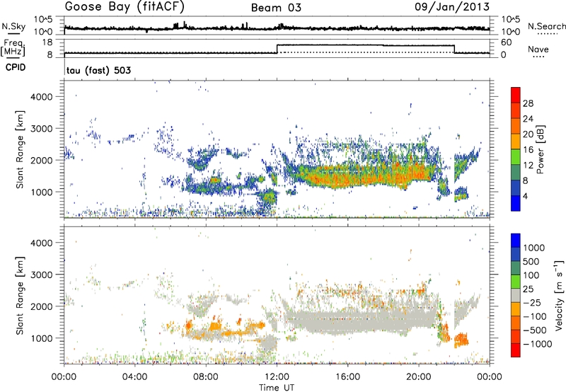
Task: Click the bright blue top Velocity colorbar segment
Action: (516, 241)
